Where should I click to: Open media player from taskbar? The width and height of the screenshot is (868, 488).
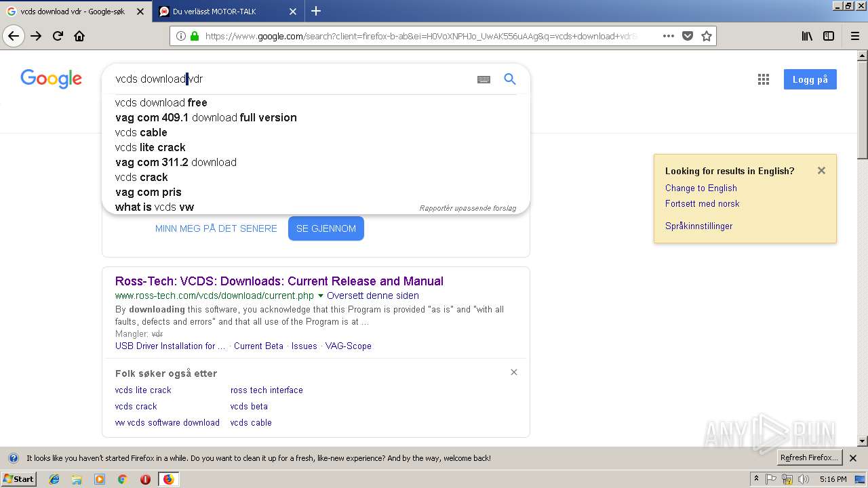coord(100,479)
